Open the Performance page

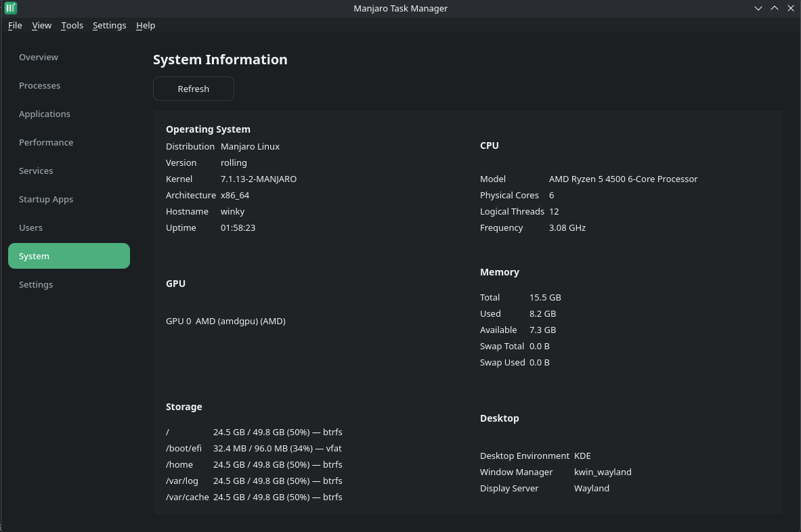tap(69, 142)
